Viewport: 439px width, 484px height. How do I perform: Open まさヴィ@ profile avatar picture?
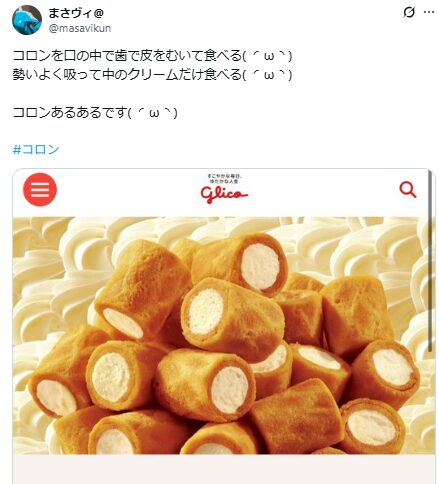click(x=27, y=20)
